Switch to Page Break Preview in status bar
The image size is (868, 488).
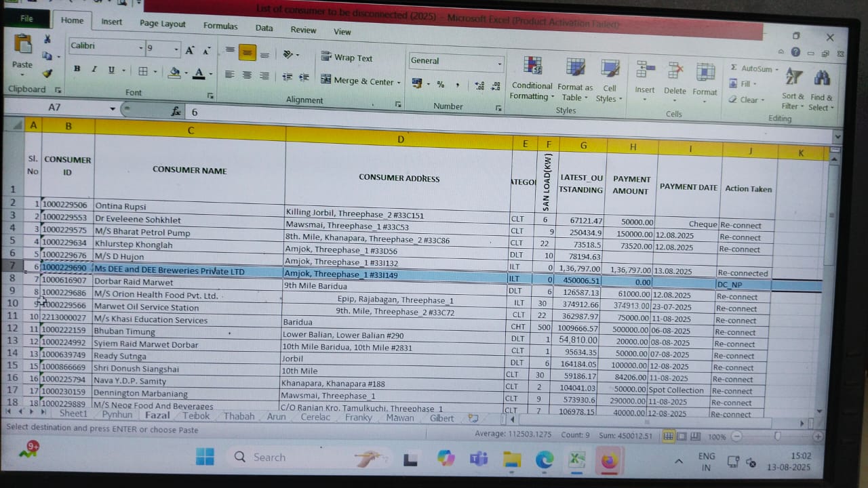click(695, 437)
